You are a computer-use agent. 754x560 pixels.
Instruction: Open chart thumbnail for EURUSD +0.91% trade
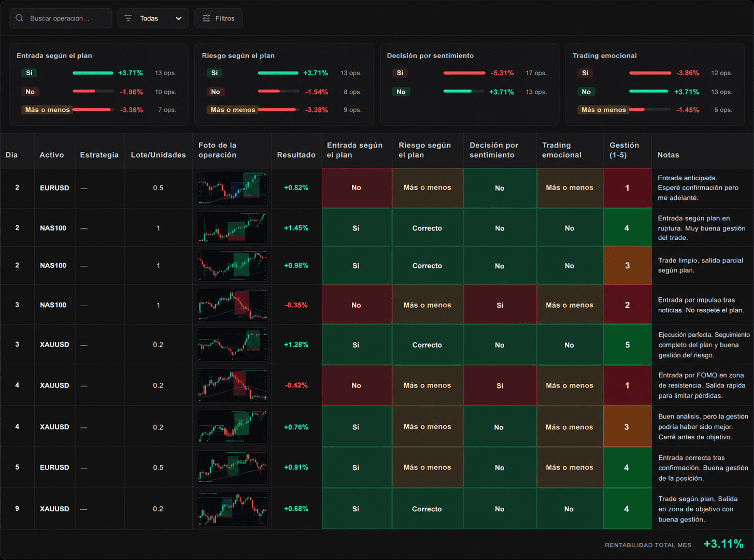pyautogui.click(x=232, y=467)
